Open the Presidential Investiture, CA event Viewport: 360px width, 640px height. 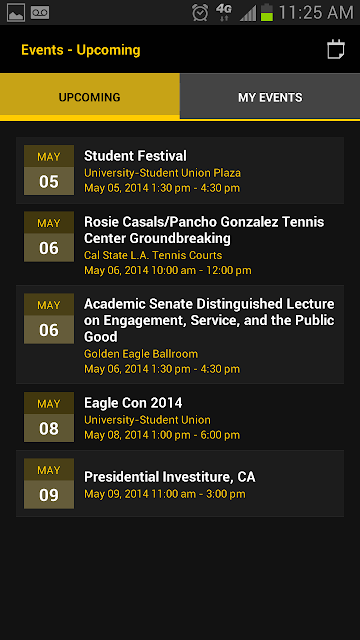click(x=180, y=483)
